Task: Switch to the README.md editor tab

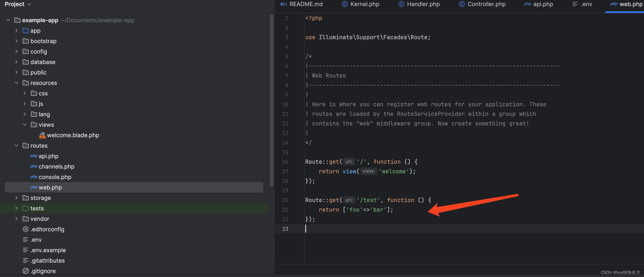Action: [x=302, y=4]
